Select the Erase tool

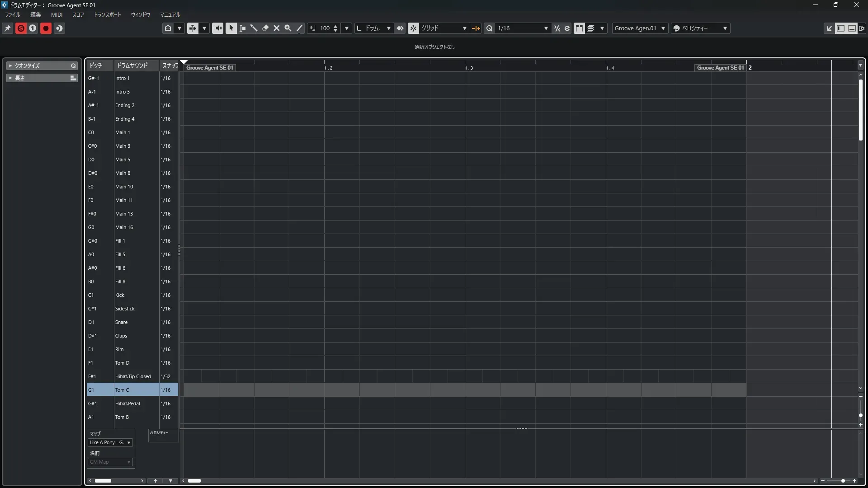click(x=265, y=28)
